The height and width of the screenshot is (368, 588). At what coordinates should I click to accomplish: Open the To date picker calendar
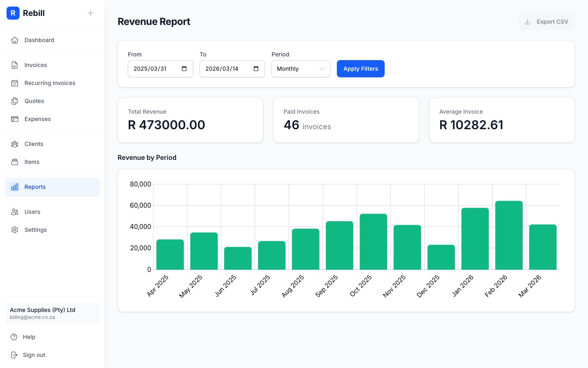[256, 69]
